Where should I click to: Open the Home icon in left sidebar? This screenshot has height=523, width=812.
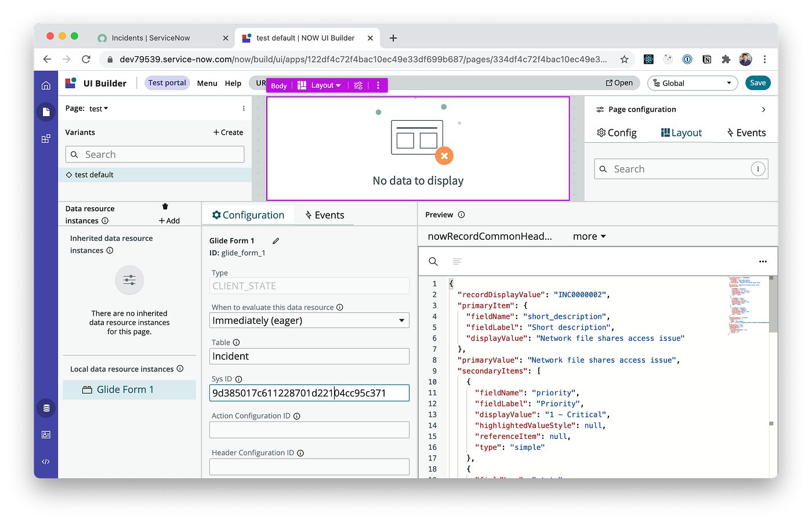coord(46,85)
